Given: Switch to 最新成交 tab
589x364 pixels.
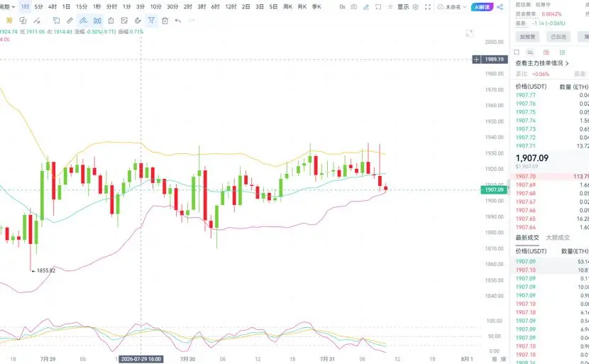Looking at the screenshot, I should click(x=527, y=238).
